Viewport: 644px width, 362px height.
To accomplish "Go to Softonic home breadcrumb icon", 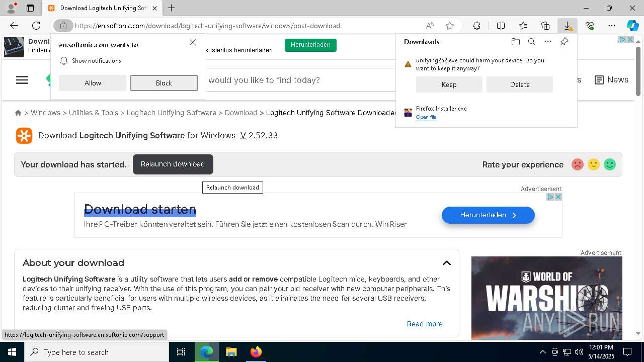I will (x=18, y=113).
